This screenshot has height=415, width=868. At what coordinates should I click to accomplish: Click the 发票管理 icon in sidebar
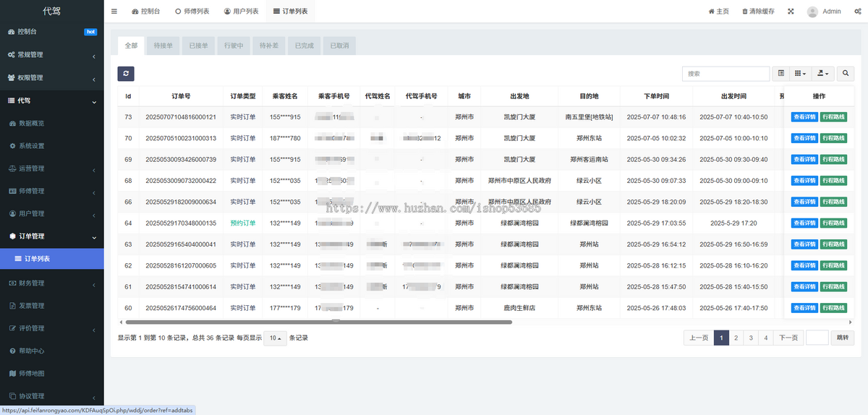pos(12,305)
